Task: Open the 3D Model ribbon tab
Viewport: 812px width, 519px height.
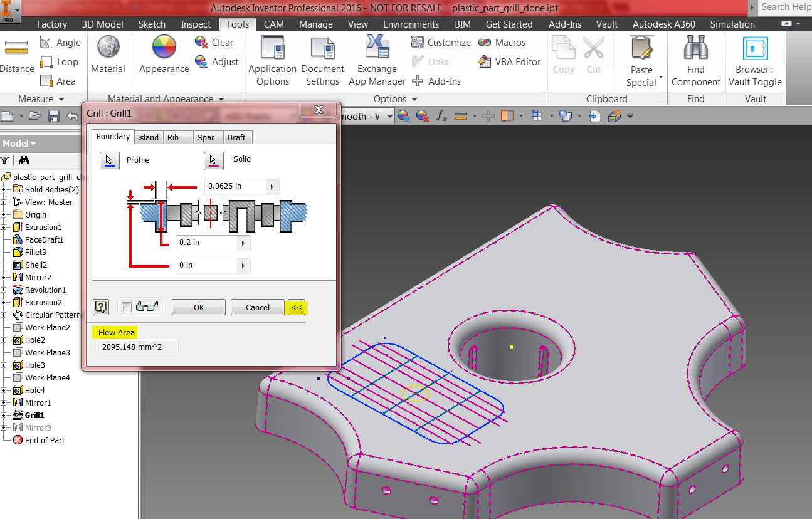Action: [103, 24]
